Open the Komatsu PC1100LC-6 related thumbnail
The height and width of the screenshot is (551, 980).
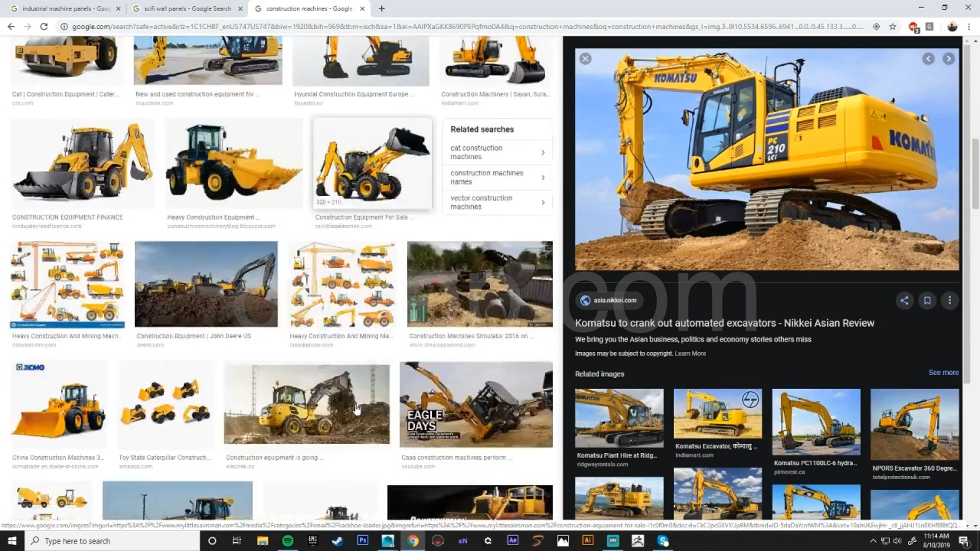pyautogui.click(x=816, y=422)
